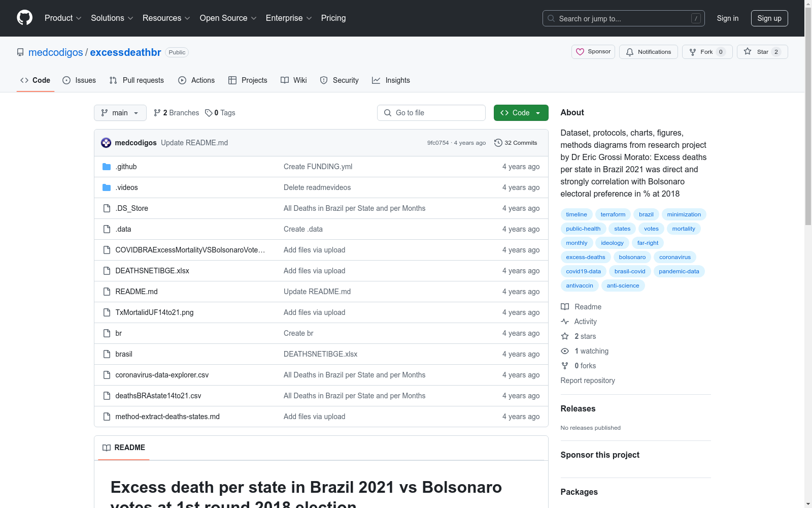This screenshot has width=812, height=508.
Task: Click the star icon beside 2 stars
Action: [x=565, y=336]
